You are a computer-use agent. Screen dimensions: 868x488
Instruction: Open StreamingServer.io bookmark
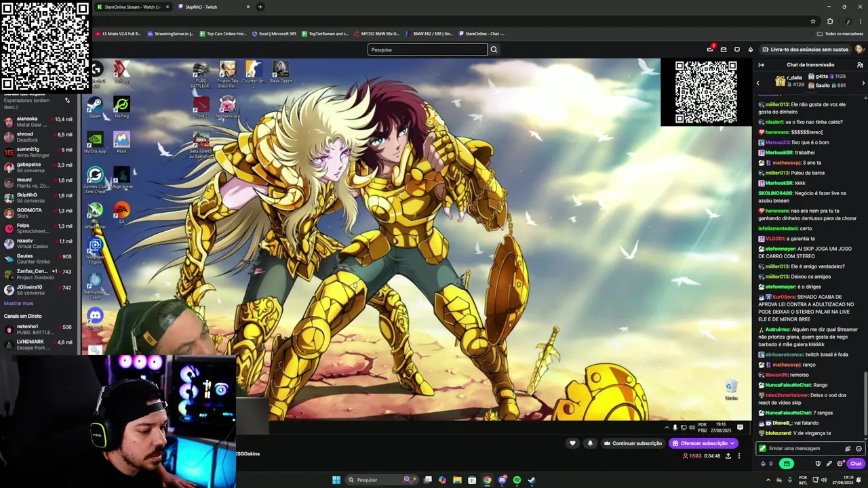pos(170,33)
